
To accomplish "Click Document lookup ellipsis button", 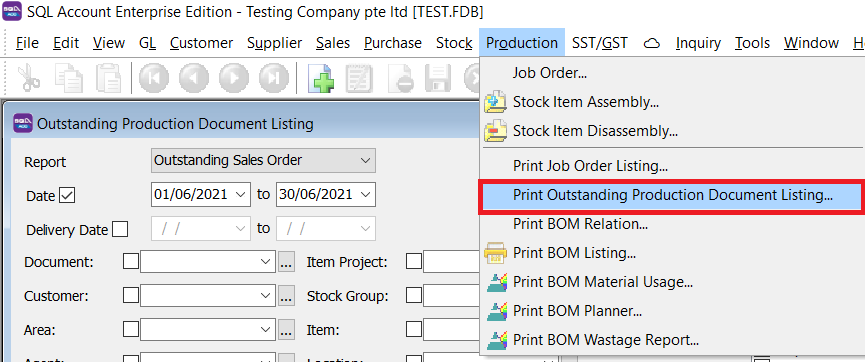I will [286, 262].
